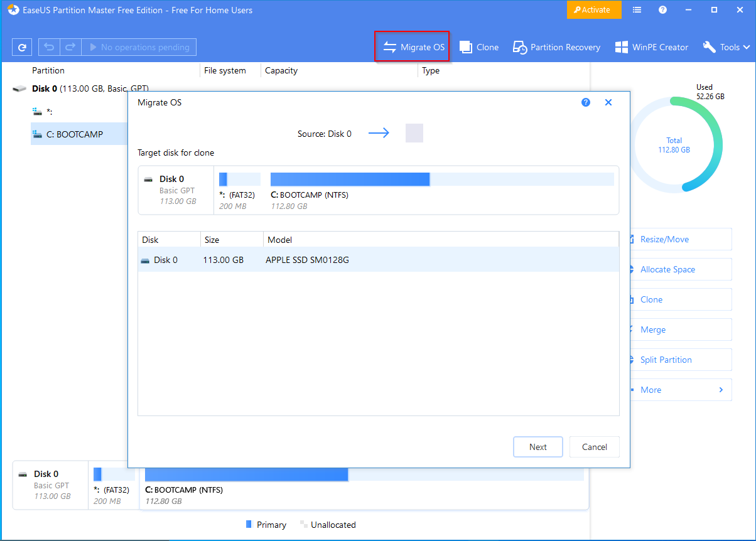Click Disk 0 Basic GPT tile in dialog
Image resolution: width=756 pixels, height=541 pixels.
(176, 190)
